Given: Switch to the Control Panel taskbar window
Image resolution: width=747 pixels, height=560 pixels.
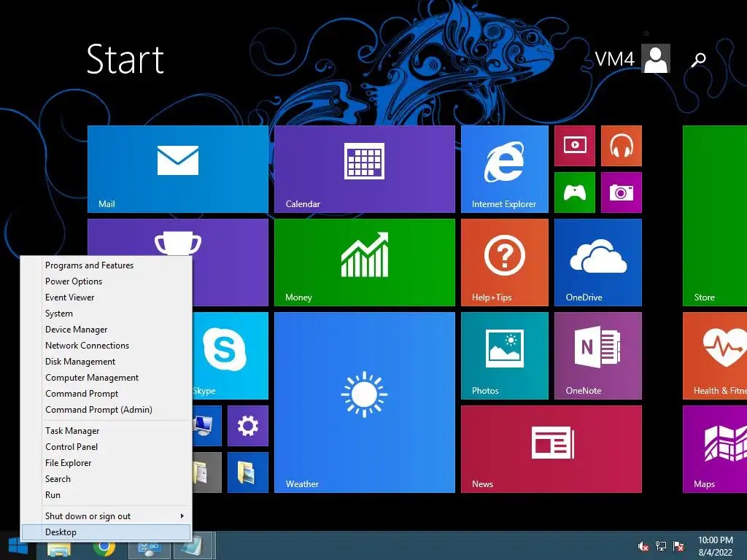Looking at the screenshot, I should pyautogui.click(x=149, y=548).
